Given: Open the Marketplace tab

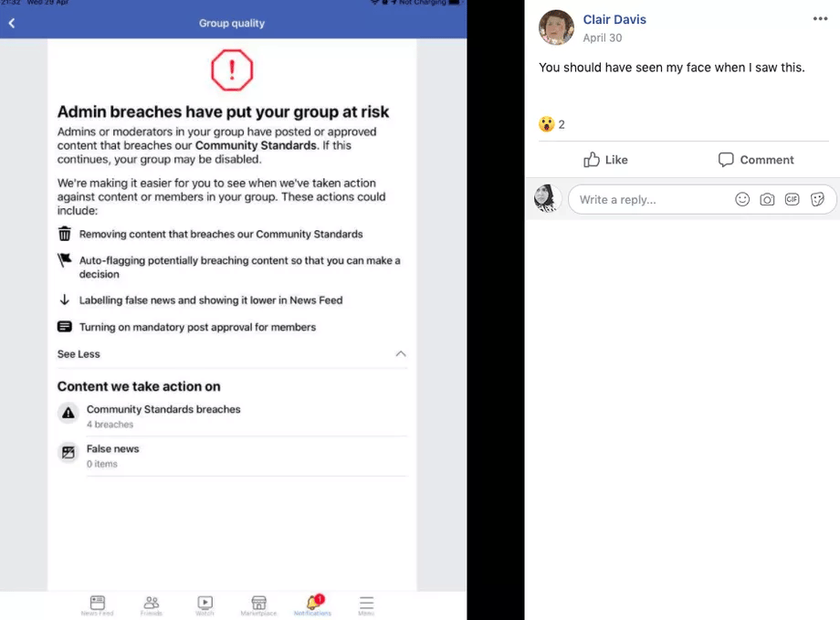Looking at the screenshot, I should tap(258, 605).
